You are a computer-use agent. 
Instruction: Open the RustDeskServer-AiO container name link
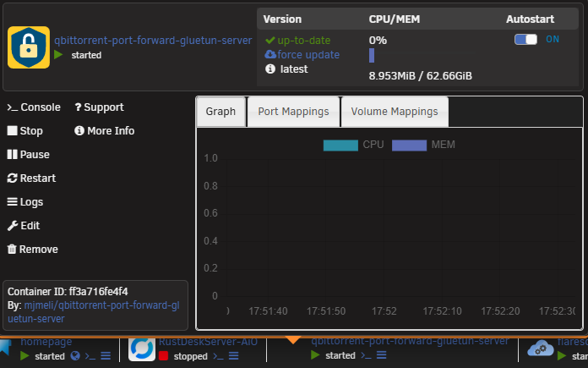(208, 342)
